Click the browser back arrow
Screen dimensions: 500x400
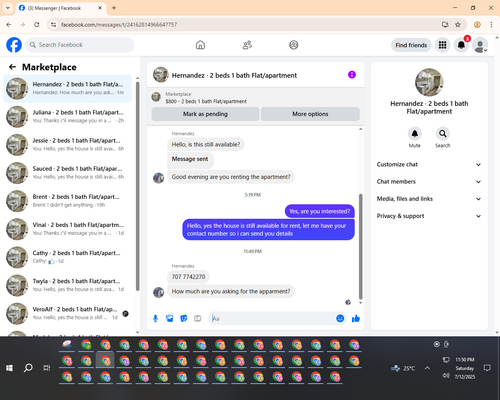coord(9,25)
